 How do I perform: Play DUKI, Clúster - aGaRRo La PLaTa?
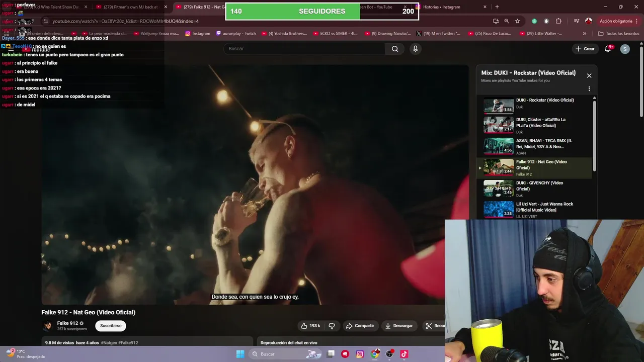(x=534, y=125)
